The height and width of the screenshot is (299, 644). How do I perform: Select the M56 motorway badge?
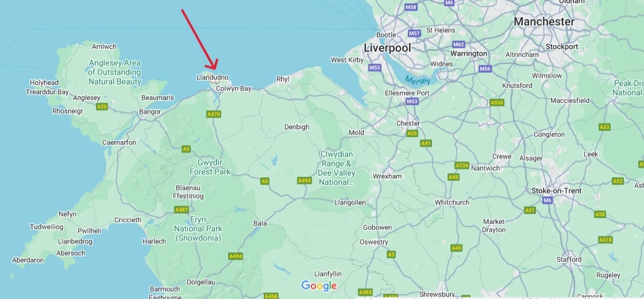tap(485, 69)
